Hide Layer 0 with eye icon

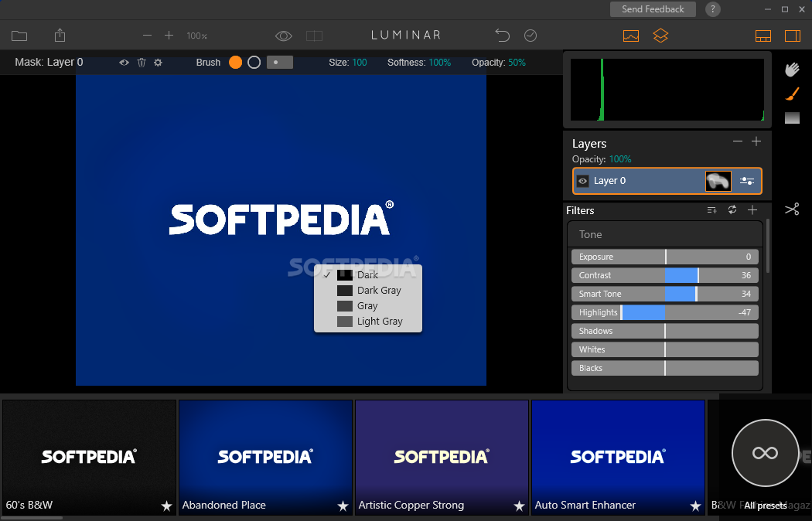click(582, 181)
